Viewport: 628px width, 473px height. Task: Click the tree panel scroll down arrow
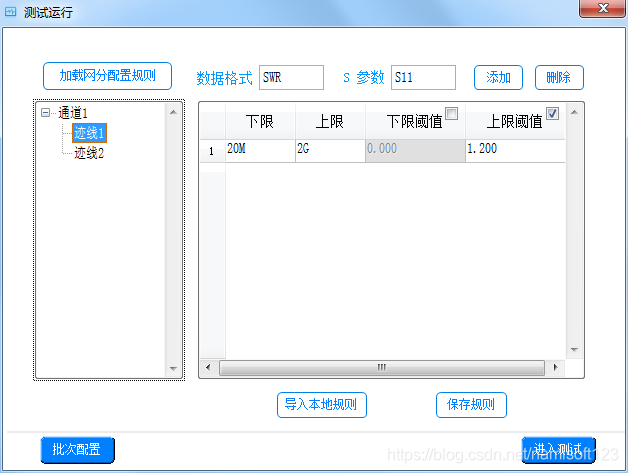click(173, 368)
